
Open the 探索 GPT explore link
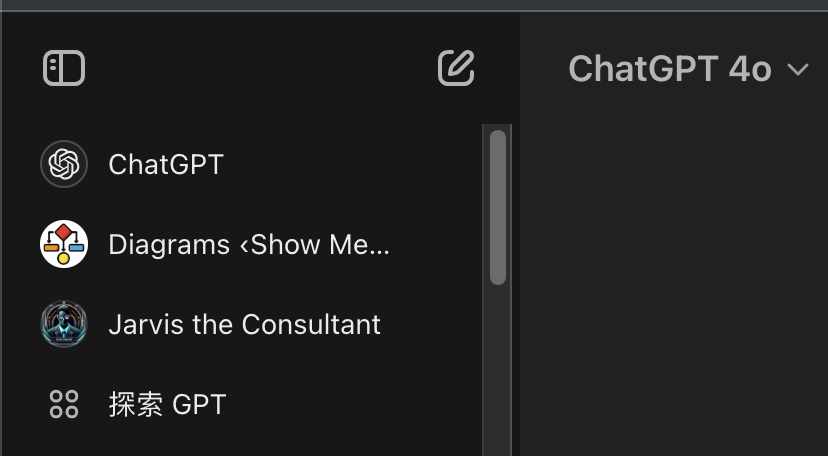click(x=167, y=404)
